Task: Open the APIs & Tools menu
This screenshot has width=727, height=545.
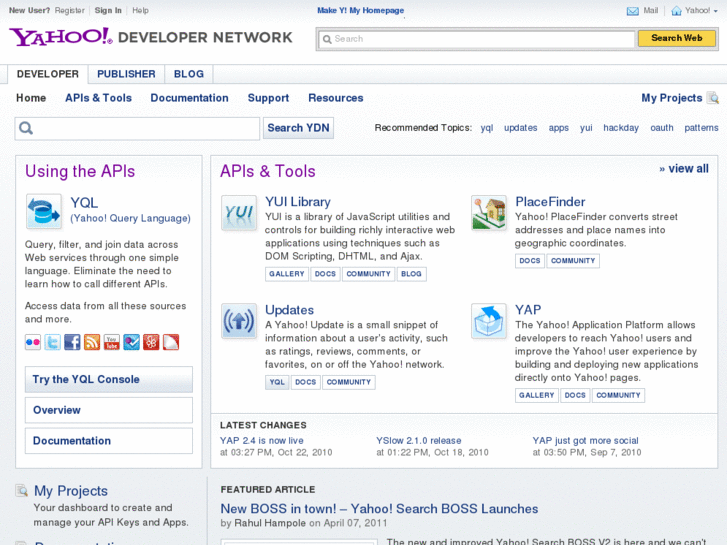Action: pos(98,98)
